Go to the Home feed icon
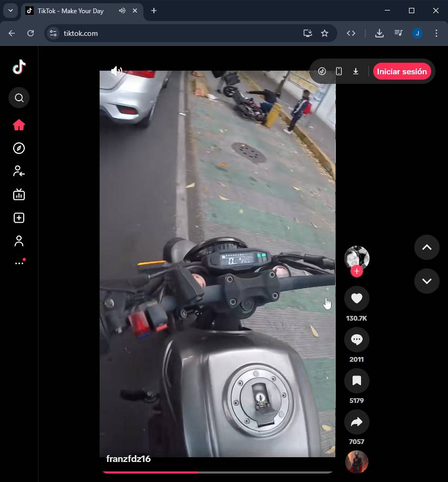Viewport: 448px width, 482px height. (x=19, y=125)
